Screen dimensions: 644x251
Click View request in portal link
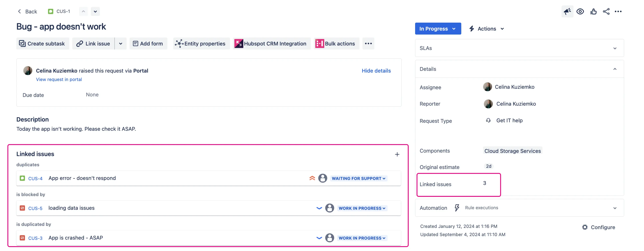pyautogui.click(x=59, y=79)
